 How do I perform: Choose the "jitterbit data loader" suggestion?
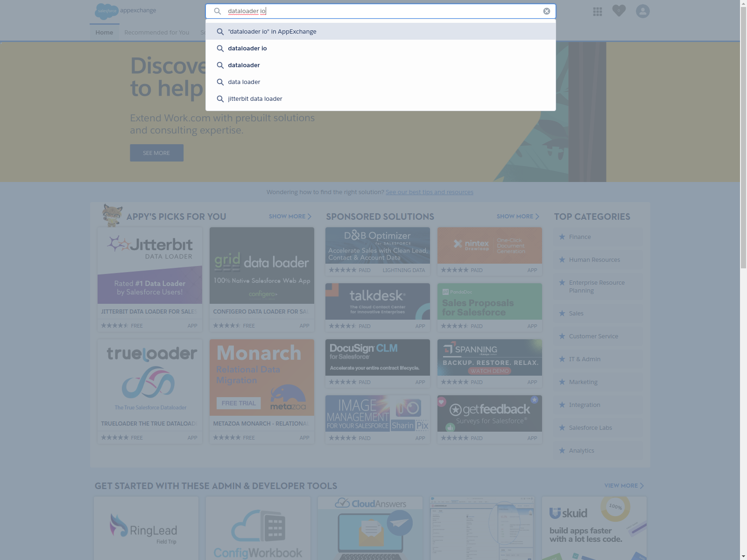381,98
